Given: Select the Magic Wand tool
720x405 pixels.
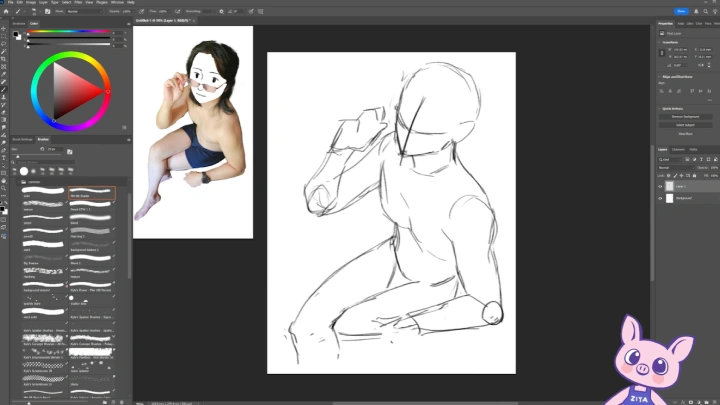Looking at the screenshot, I should [x=4, y=51].
